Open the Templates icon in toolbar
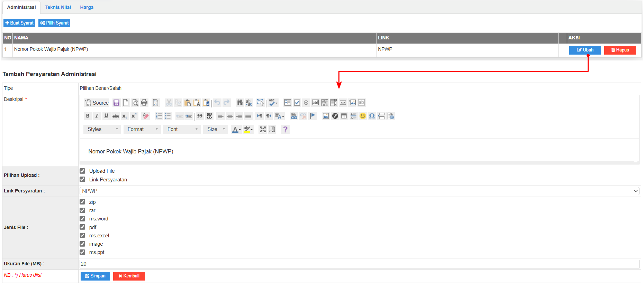Viewport: 644px width, 284px height. click(x=156, y=103)
